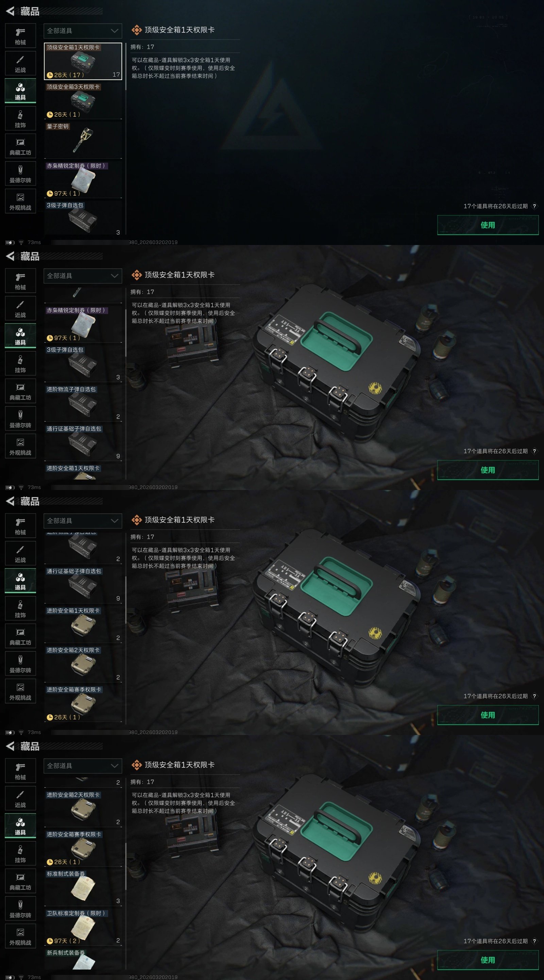Open 外观挑战 on the triangle-logo screen
Image resolution: width=544 pixels, height=980 pixels.
click(x=20, y=201)
